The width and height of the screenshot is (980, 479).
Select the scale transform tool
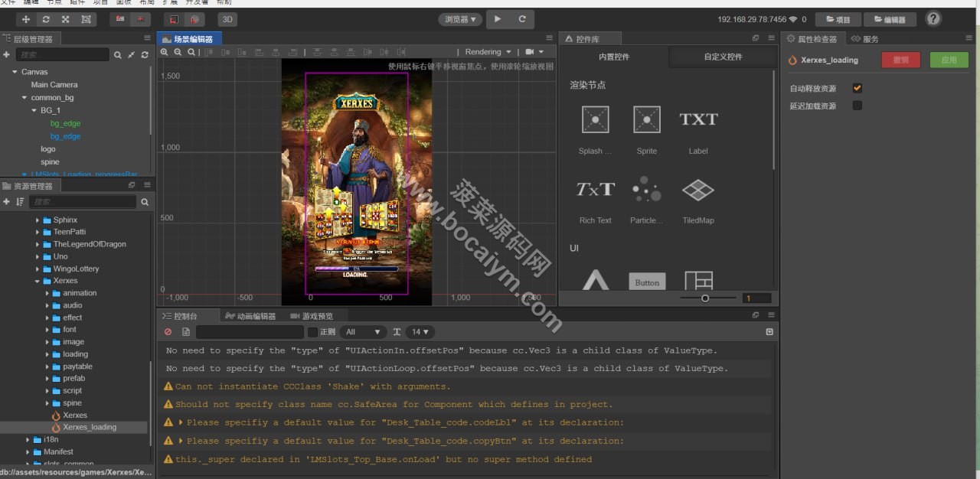[66, 19]
